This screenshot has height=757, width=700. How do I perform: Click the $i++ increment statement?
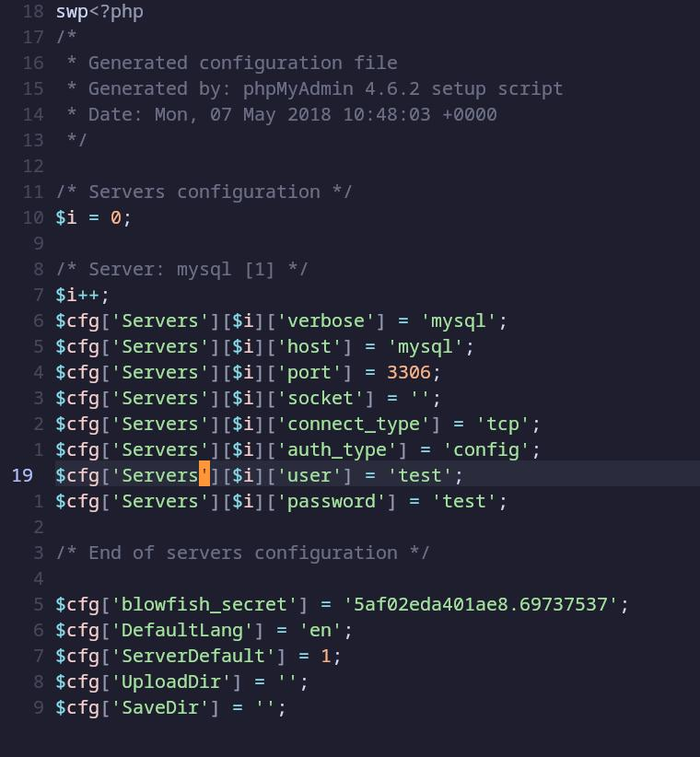(83, 295)
